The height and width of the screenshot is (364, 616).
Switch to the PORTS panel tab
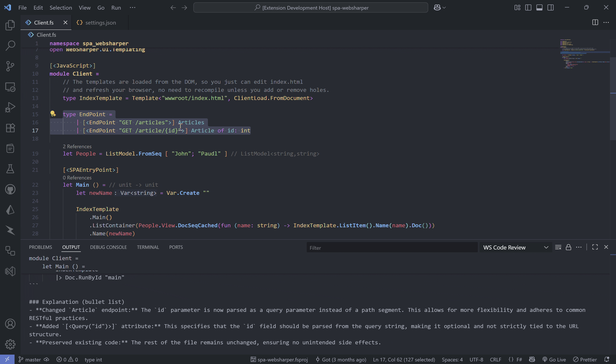coord(176,247)
